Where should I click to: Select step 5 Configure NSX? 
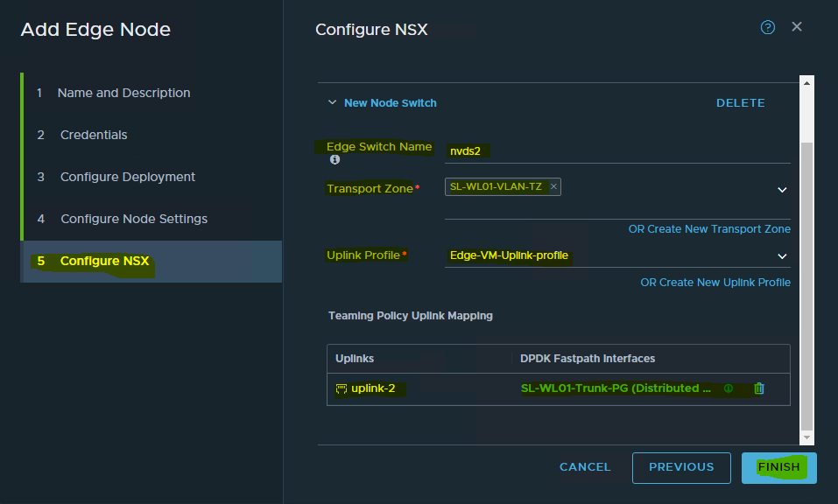[x=151, y=261]
